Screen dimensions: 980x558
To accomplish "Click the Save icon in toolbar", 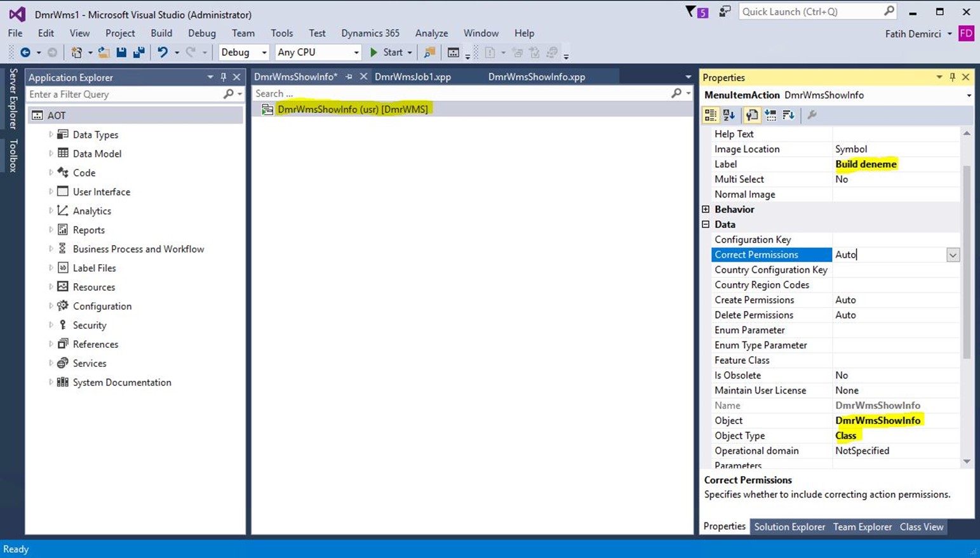I will (x=121, y=52).
